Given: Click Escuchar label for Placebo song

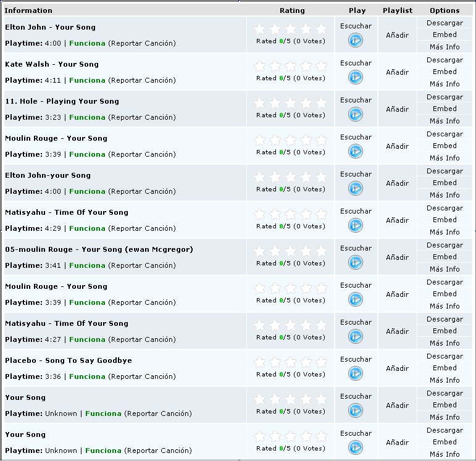Looking at the screenshot, I should pyautogui.click(x=356, y=359).
